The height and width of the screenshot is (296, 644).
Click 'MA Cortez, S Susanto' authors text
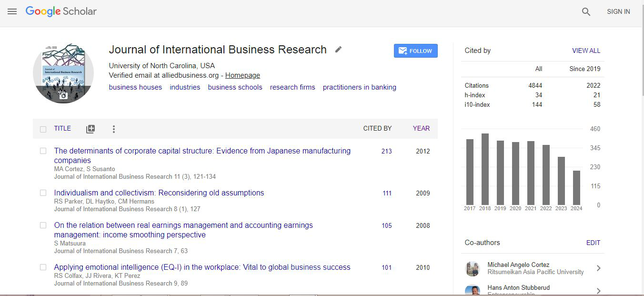[84, 169]
